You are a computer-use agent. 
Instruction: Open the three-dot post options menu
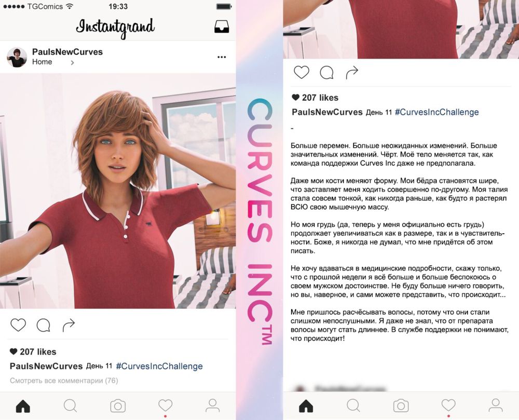[x=222, y=57]
